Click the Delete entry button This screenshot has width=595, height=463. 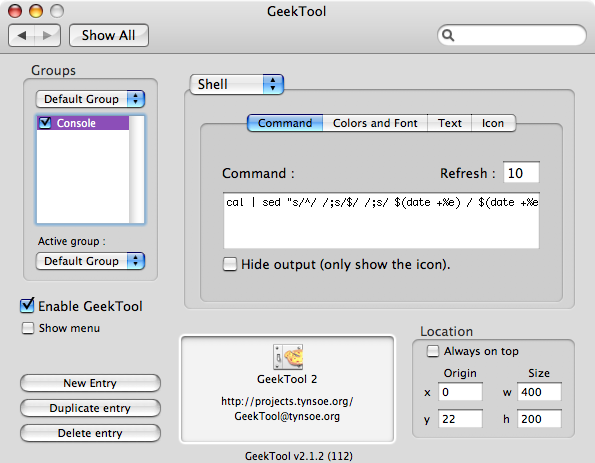point(90,433)
